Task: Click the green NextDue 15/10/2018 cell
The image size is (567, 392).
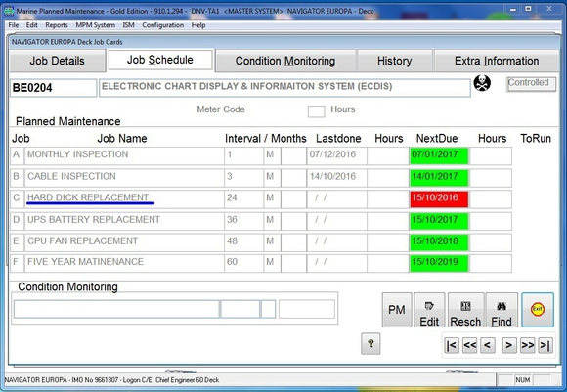Action: (439, 242)
